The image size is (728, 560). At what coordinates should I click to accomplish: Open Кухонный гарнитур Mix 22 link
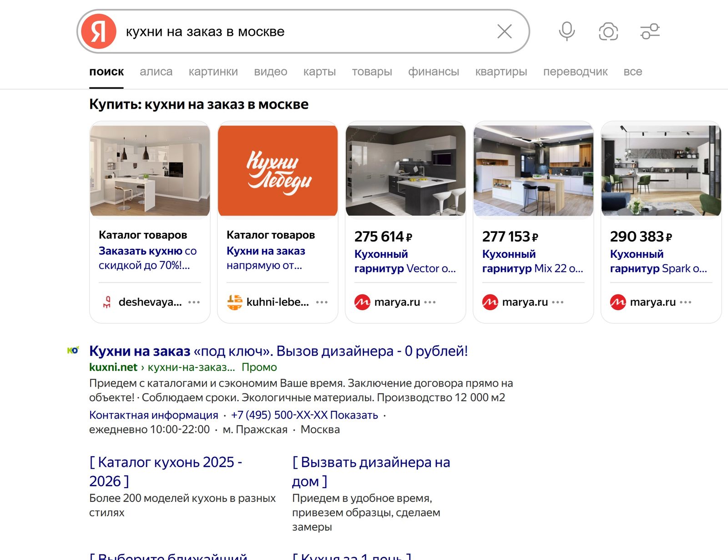(532, 261)
